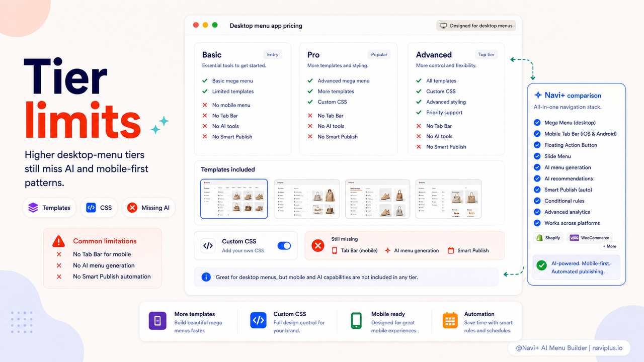Click Desktop menu app pricing title
Viewport: 644px width, 362px height.
click(266, 26)
